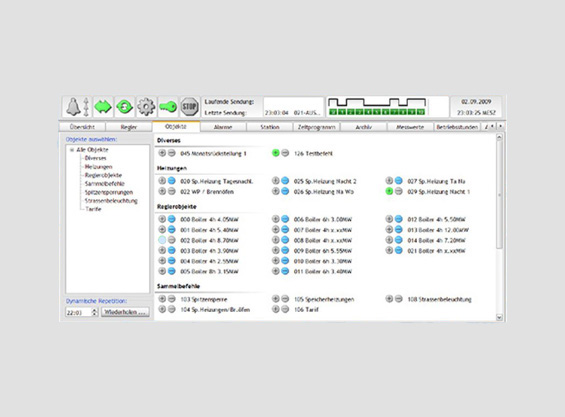Viewport: 565px width, 417px height.
Task: Click blue minus for 001 Boiler 4h
Action: (172, 229)
